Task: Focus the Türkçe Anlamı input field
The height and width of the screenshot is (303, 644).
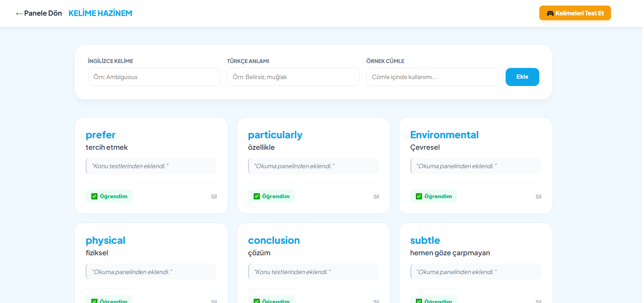Action: coord(293,77)
